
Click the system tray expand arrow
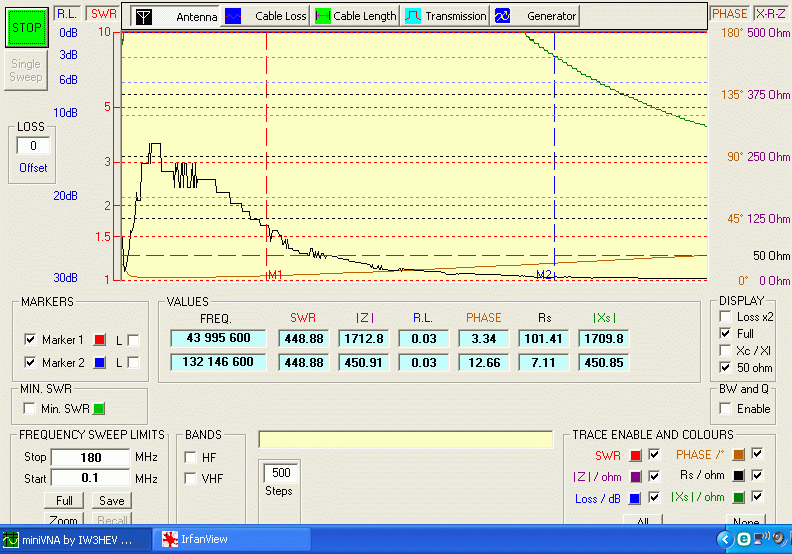click(x=727, y=539)
